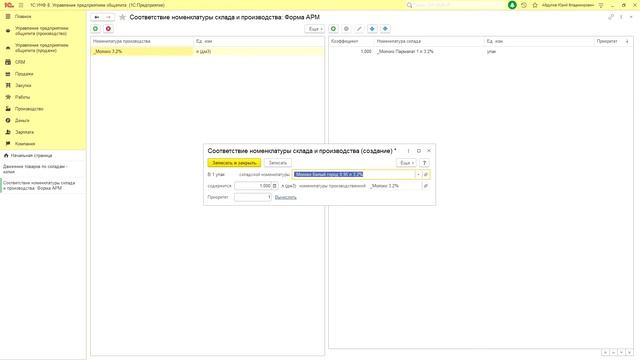Go forward with the right arrow navigation button
640x360 pixels.
pyautogui.click(x=108, y=17)
